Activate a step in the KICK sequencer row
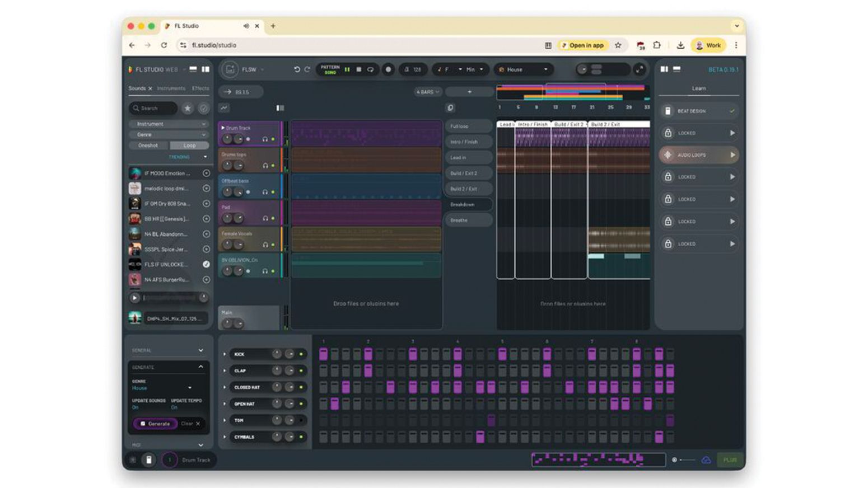The width and height of the screenshot is (868, 488). point(323,354)
